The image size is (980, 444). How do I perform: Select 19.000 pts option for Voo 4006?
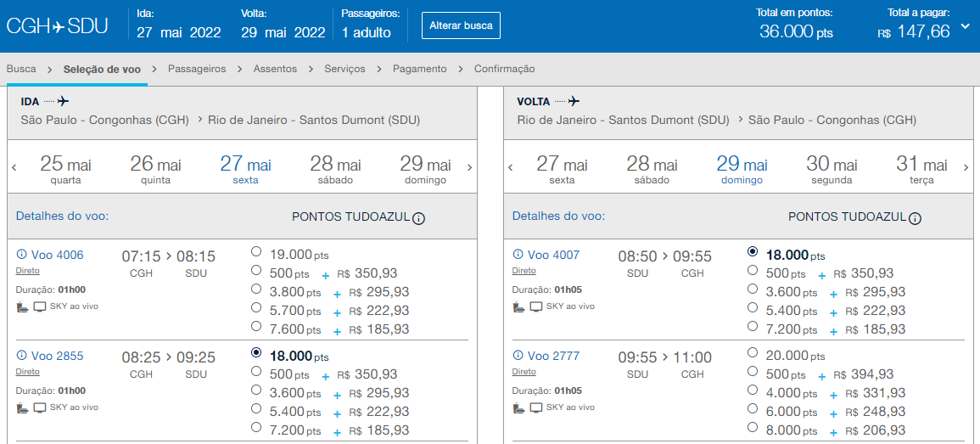(x=255, y=251)
